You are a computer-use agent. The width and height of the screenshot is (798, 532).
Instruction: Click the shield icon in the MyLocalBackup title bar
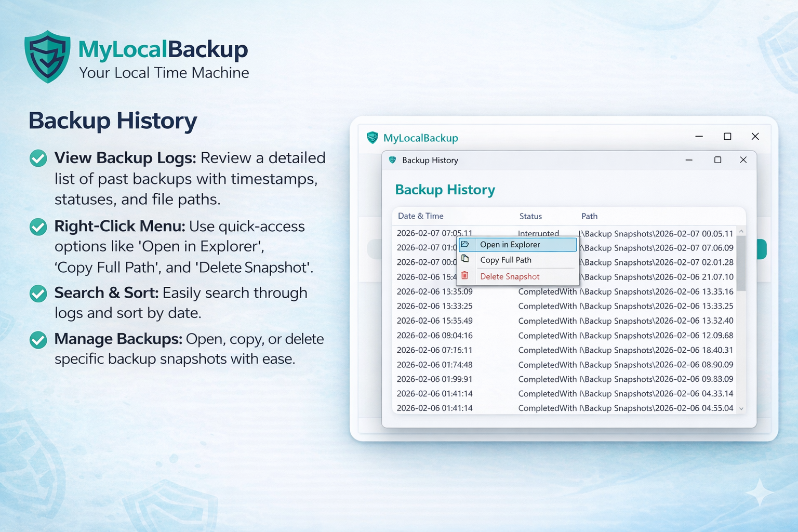[372, 138]
